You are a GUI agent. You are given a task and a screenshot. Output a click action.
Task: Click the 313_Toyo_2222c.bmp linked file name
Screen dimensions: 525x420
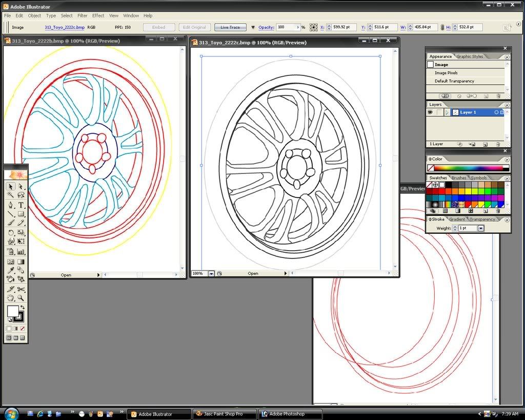point(64,27)
